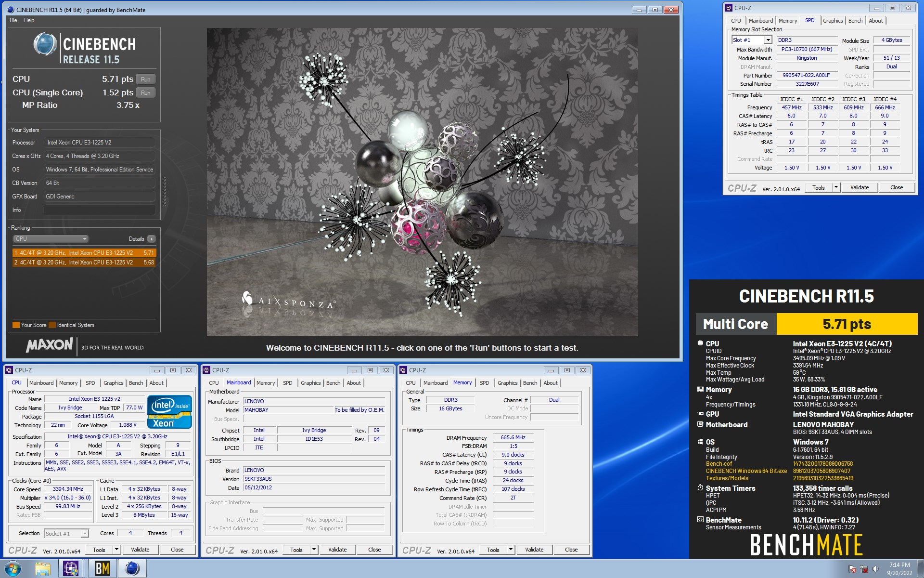Image resolution: width=924 pixels, height=578 pixels.
Task: Switch to the About tab in the CPU-Z SPD-tab window
Action: pyautogui.click(x=876, y=21)
